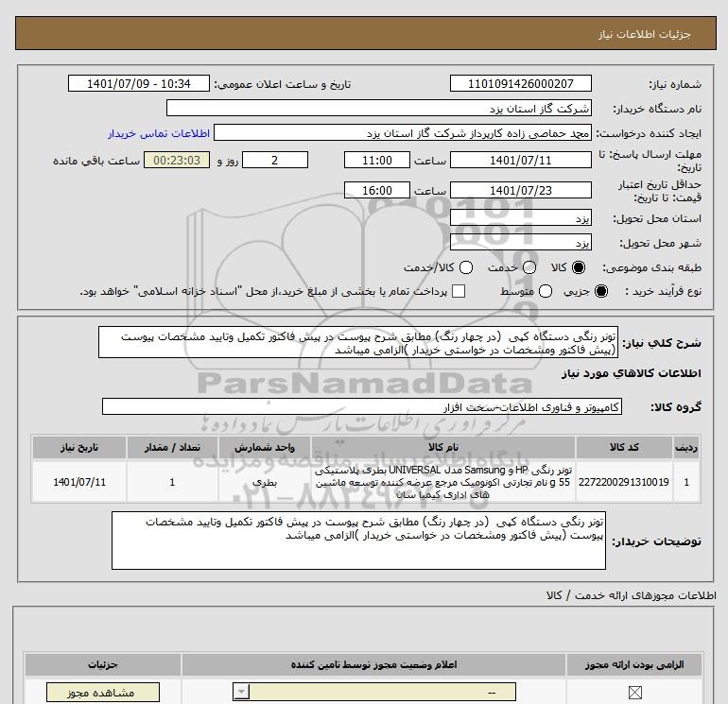
Task: Select متوسط purchase process radio
Action: point(546,291)
